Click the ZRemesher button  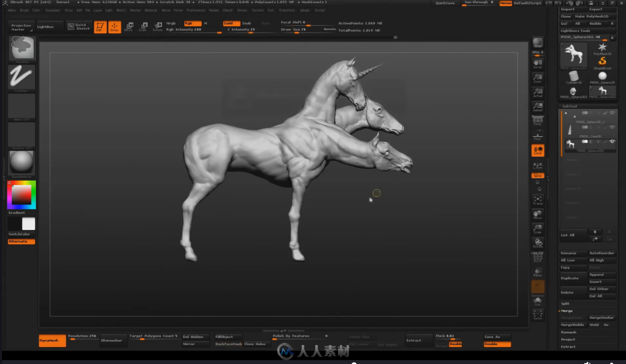tap(113, 340)
